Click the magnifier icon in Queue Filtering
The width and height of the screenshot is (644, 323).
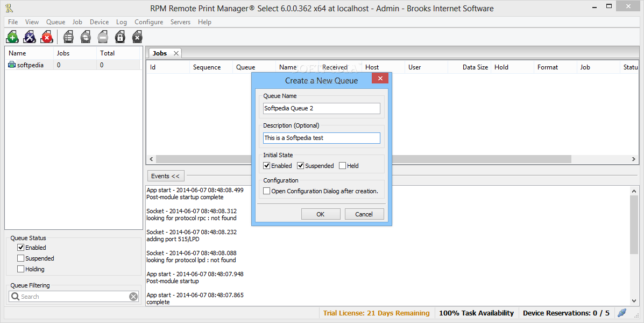pos(15,296)
